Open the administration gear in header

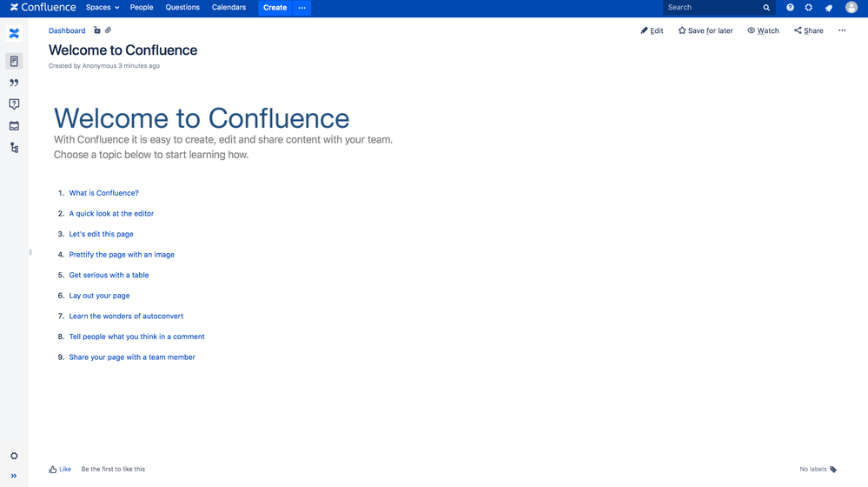pos(809,8)
